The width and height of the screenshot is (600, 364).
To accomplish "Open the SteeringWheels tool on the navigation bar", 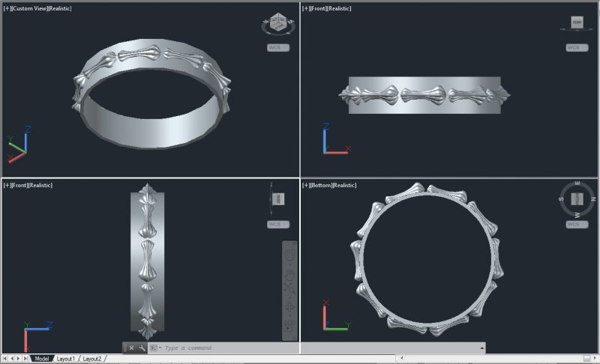I will [x=289, y=254].
